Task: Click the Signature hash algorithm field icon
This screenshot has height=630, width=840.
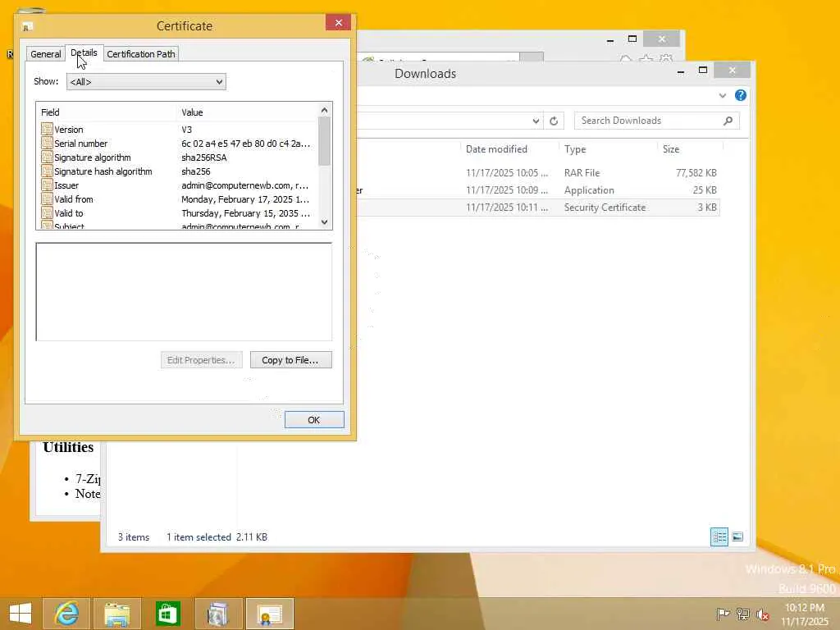Action: (47, 171)
